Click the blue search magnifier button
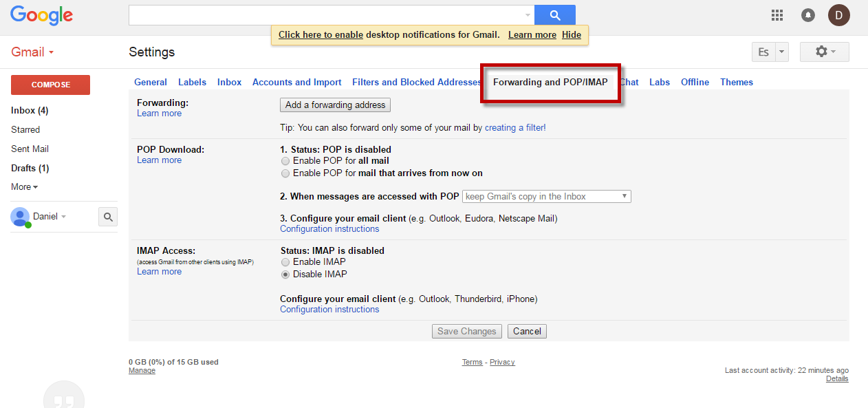 [554, 15]
